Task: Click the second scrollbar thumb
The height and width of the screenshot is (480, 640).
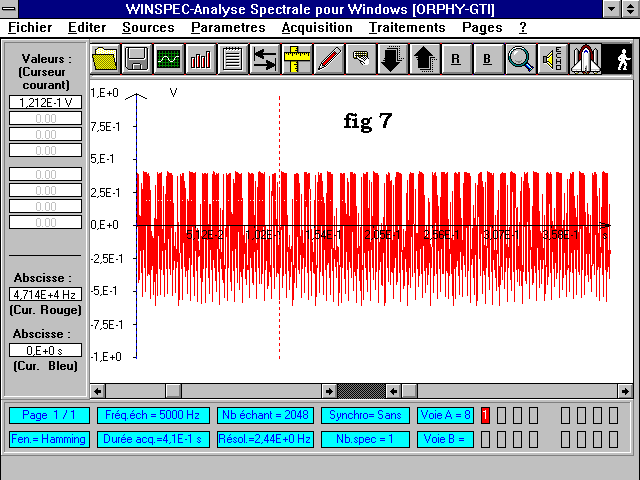Action: pyautogui.click(x=409, y=391)
